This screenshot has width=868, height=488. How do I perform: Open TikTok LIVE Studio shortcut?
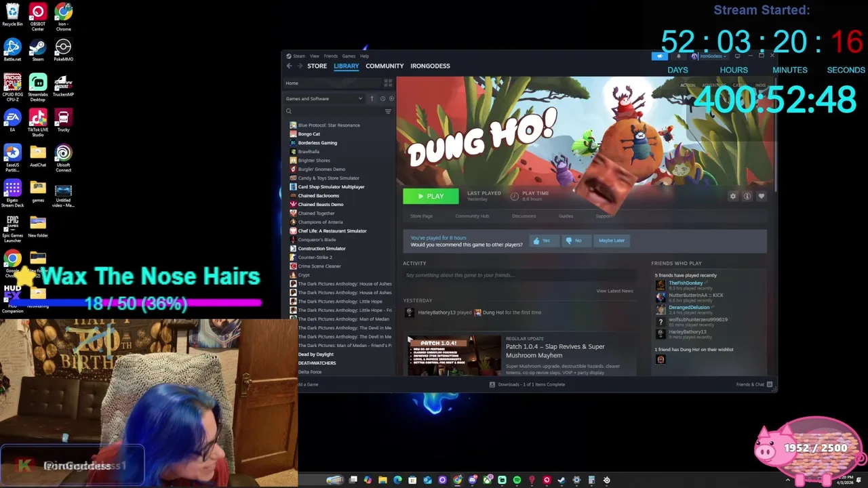[x=38, y=123]
